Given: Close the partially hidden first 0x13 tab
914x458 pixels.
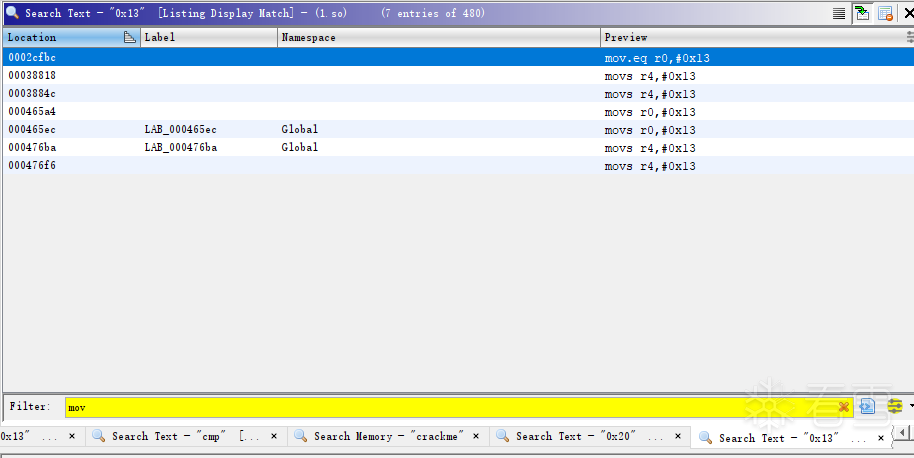Looking at the screenshot, I should pos(72,436).
